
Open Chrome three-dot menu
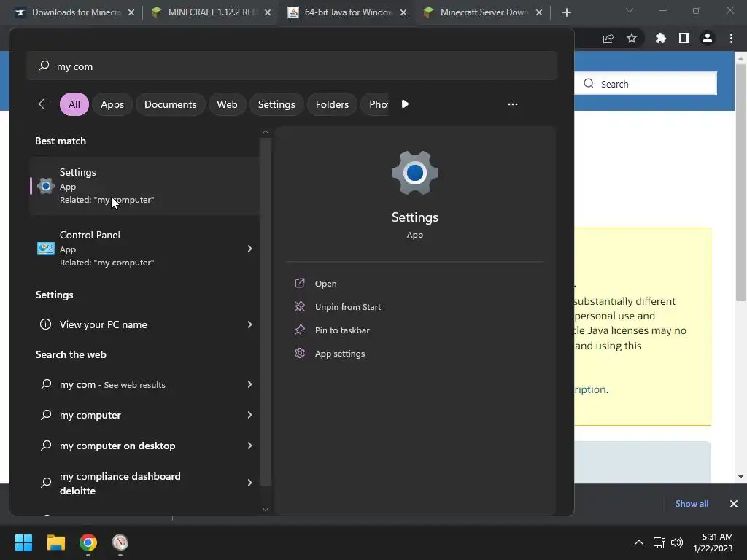[731, 39]
